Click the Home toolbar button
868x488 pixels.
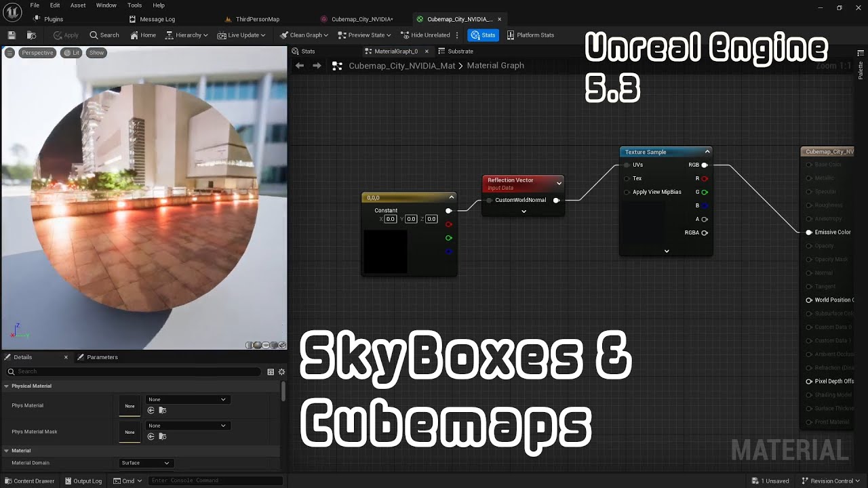click(x=143, y=35)
